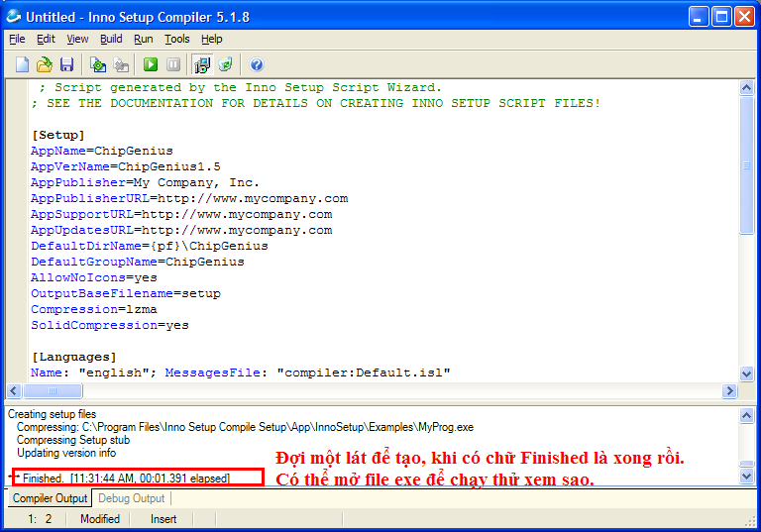This screenshot has height=532, width=761.
Task: Click the output pane scroll down arrow
Action: coord(746,477)
